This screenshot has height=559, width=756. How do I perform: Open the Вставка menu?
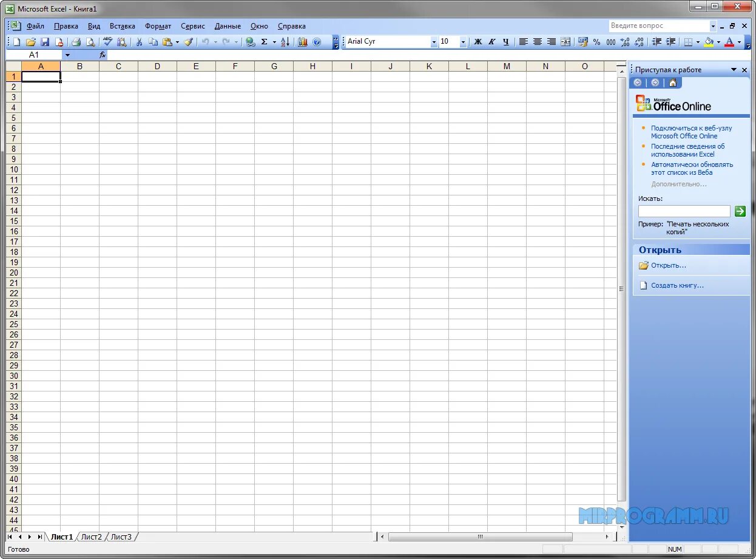pos(123,26)
